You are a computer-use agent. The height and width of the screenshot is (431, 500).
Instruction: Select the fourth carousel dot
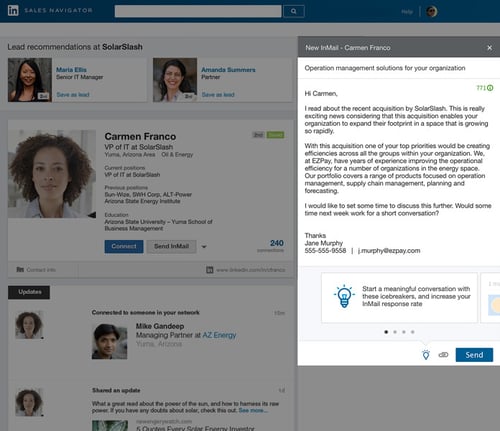413,332
